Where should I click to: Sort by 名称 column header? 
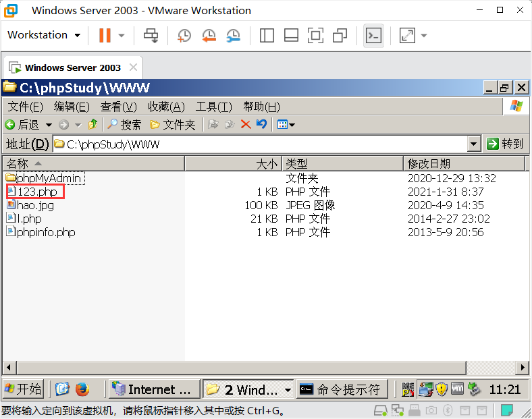click(94, 164)
